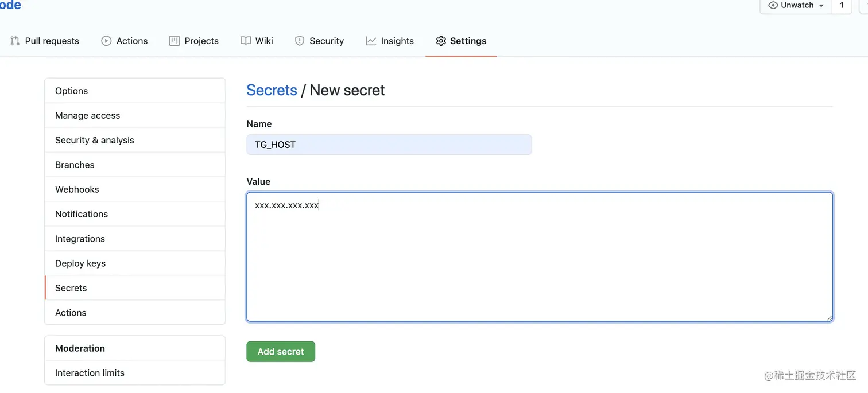The width and height of the screenshot is (868, 393).
Task: Go to Interaction limits under Moderation
Action: (x=135, y=373)
